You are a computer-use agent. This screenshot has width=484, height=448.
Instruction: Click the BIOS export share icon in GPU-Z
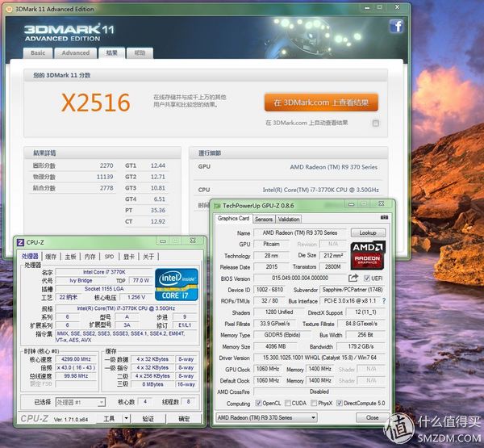point(353,278)
